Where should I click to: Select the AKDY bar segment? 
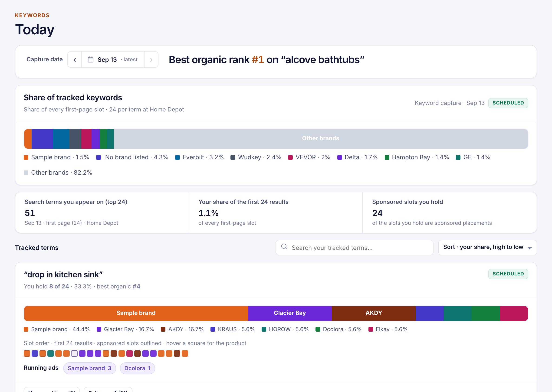(x=374, y=313)
